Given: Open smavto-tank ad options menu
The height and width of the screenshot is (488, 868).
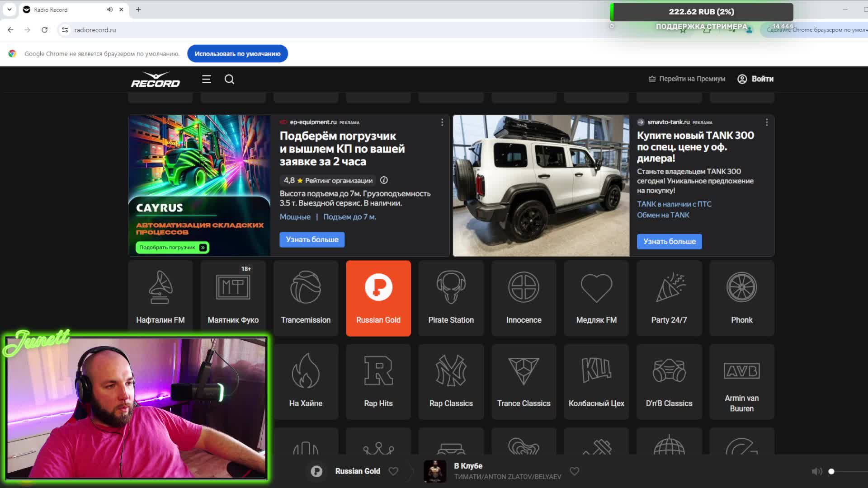Looking at the screenshot, I should [x=767, y=122].
